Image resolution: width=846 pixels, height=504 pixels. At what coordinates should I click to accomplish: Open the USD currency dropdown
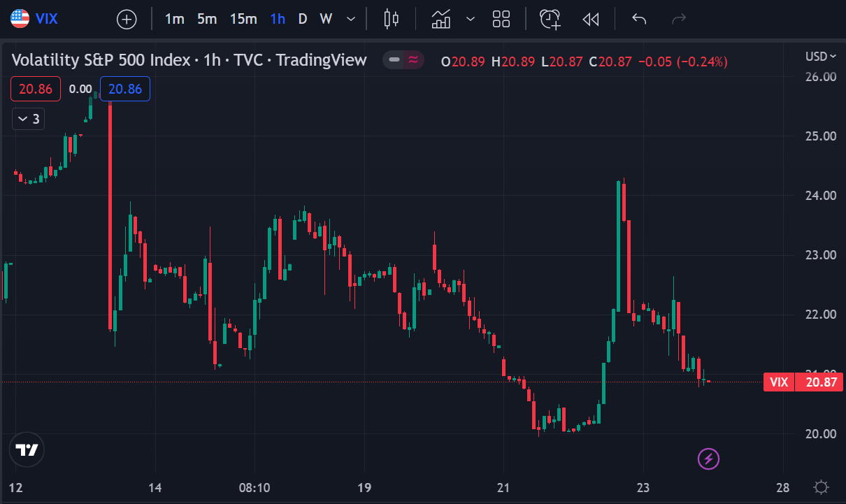(821, 56)
